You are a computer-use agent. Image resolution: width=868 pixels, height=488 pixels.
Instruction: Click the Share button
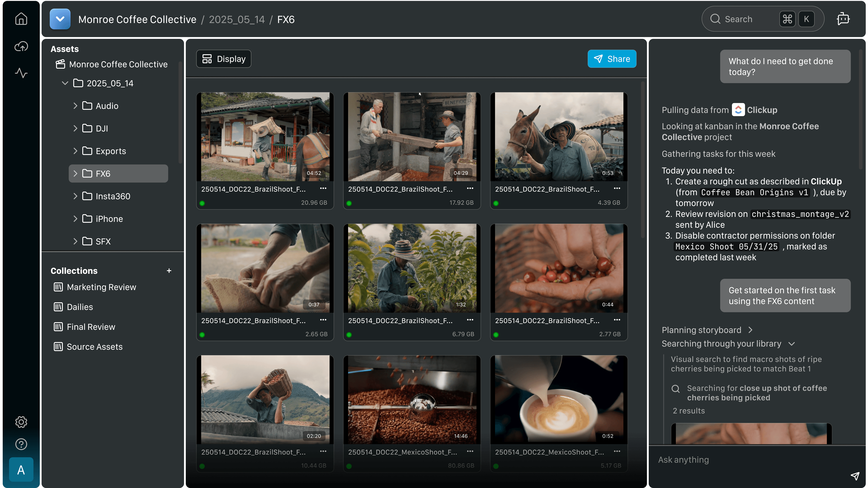click(612, 59)
